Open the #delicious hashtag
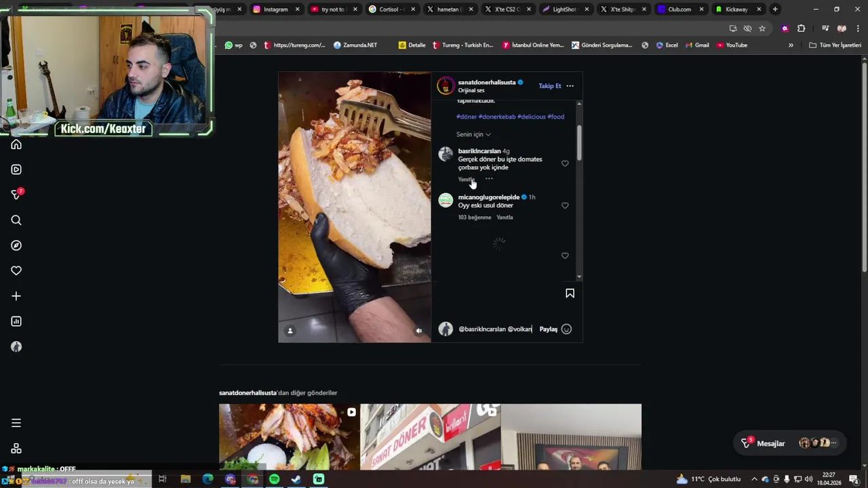Viewport: 868px width, 488px height. click(532, 117)
